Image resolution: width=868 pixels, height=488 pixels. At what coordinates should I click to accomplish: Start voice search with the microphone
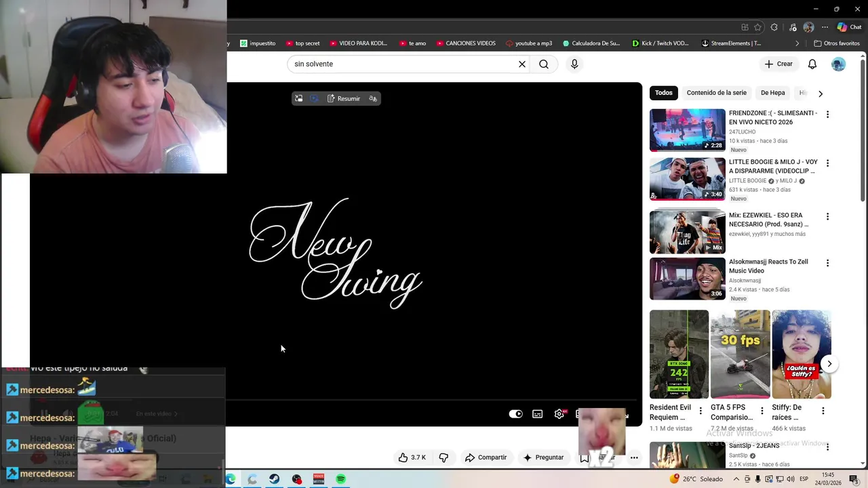point(574,64)
